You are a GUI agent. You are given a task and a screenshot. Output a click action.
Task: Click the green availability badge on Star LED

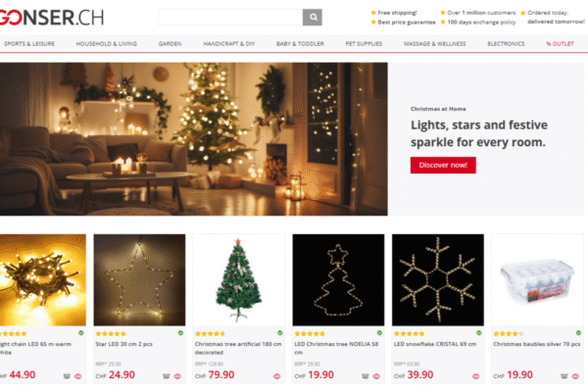[x=180, y=333]
